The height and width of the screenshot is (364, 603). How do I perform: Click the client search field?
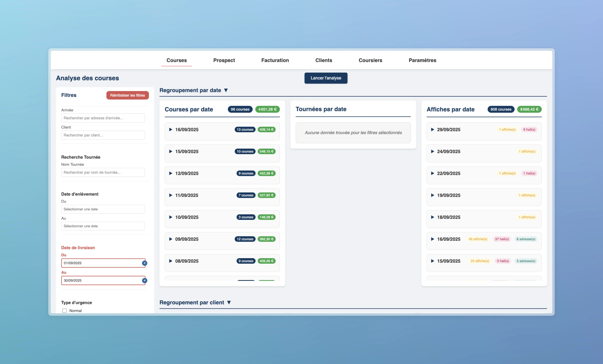click(x=103, y=135)
